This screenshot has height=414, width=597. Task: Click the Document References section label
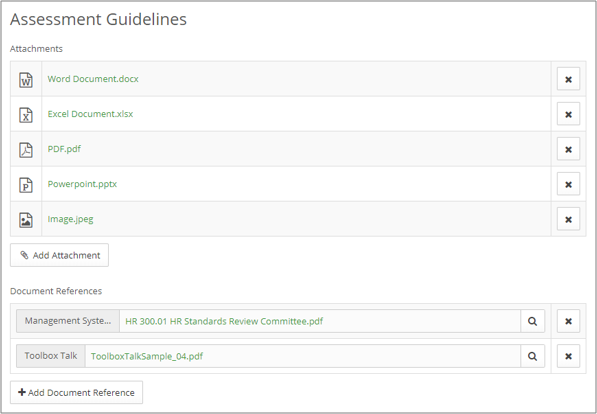56,291
